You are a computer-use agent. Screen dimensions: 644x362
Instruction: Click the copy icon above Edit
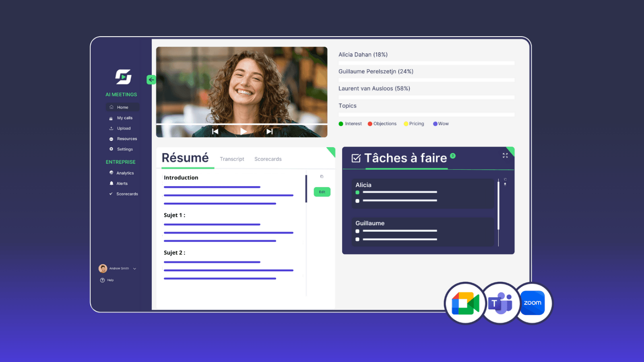tap(322, 177)
